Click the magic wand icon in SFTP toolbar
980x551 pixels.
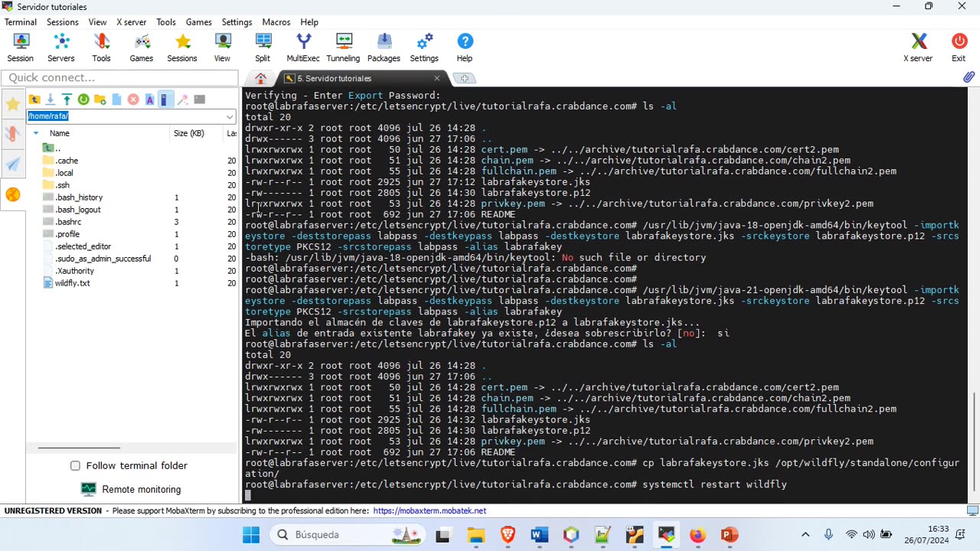(x=182, y=99)
